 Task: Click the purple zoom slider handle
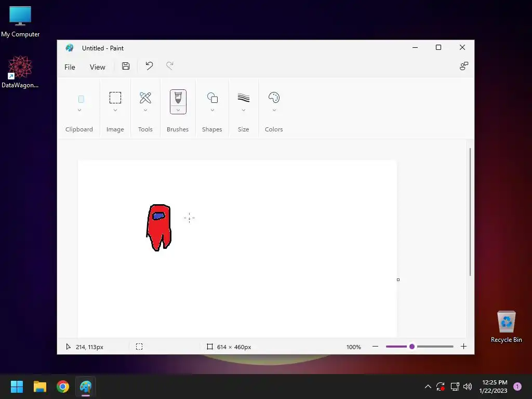412,347
